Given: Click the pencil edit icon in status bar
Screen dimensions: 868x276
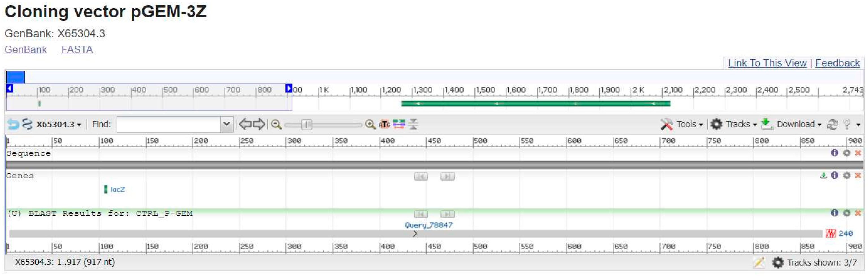Looking at the screenshot, I should coord(759,262).
